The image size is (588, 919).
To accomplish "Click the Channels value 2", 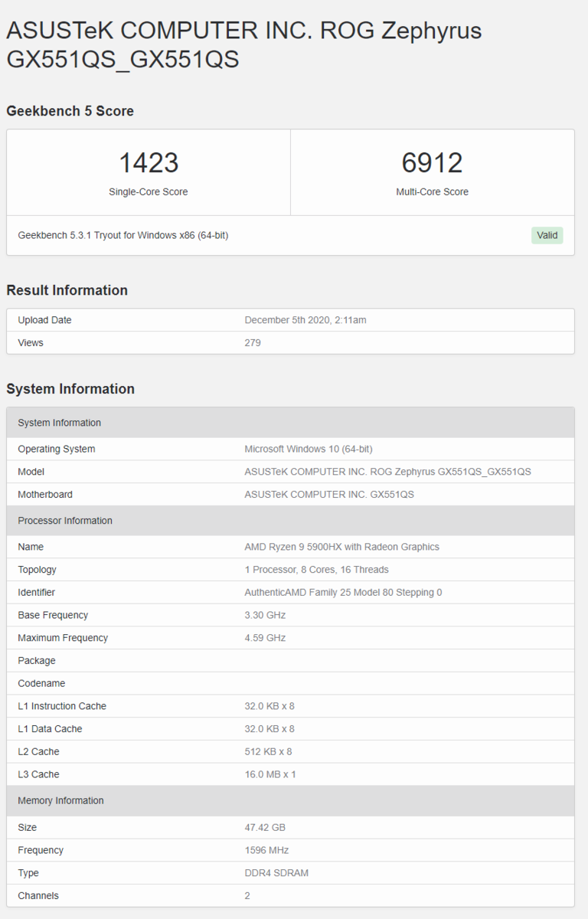I will coord(247,896).
